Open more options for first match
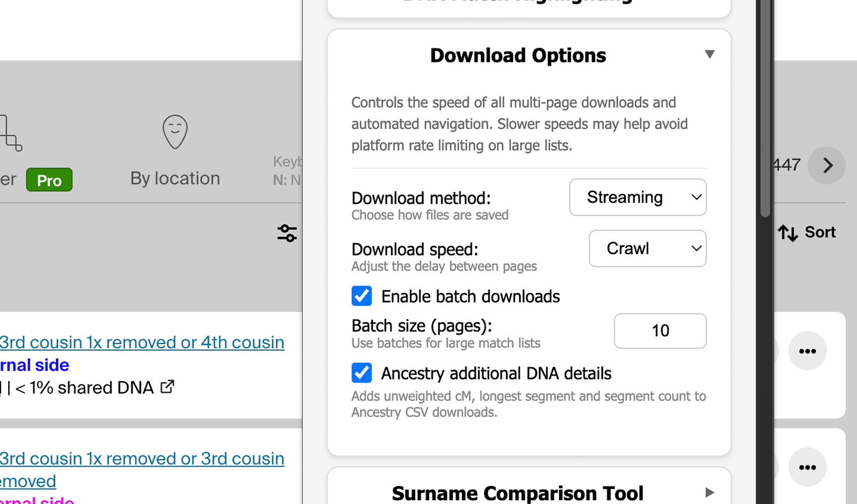This screenshot has height=504, width=857. pyautogui.click(x=807, y=351)
